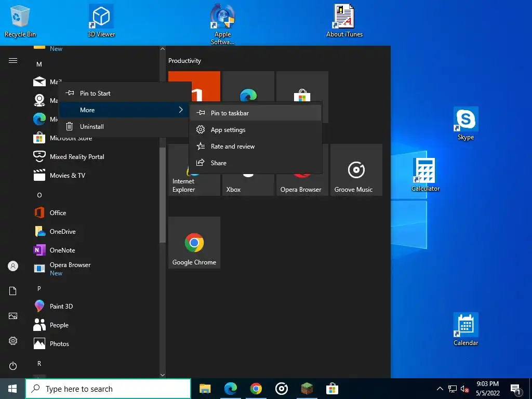The height and width of the screenshot is (399, 532).
Task: Click the letter P section header
Action: point(39,288)
